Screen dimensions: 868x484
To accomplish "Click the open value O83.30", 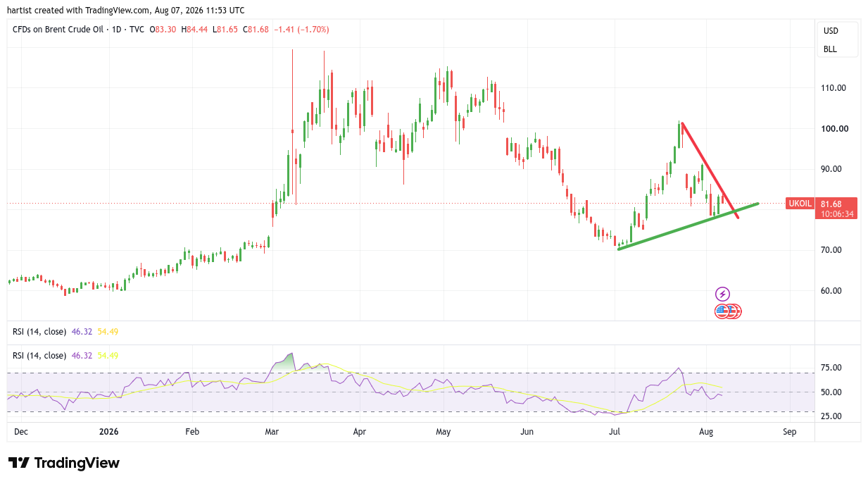I will tap(163, 30).
